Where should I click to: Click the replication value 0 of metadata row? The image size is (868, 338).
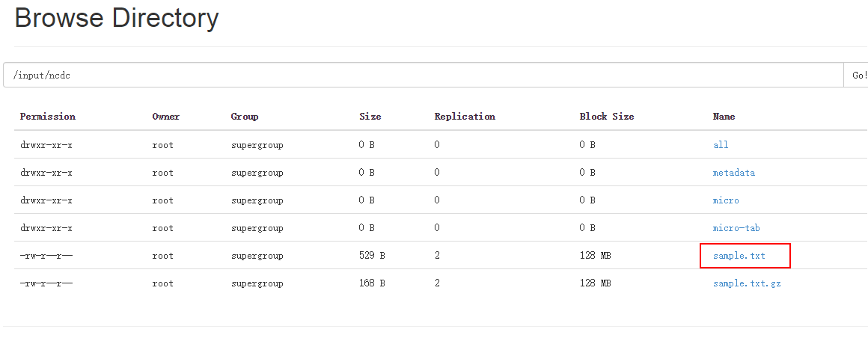pos(437,173)
